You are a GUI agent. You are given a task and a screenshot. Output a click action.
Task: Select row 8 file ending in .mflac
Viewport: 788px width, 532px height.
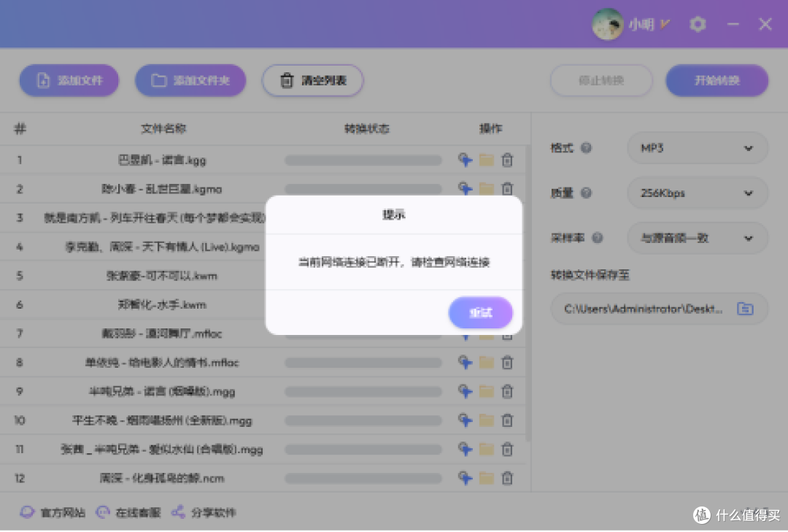(162, 363)
